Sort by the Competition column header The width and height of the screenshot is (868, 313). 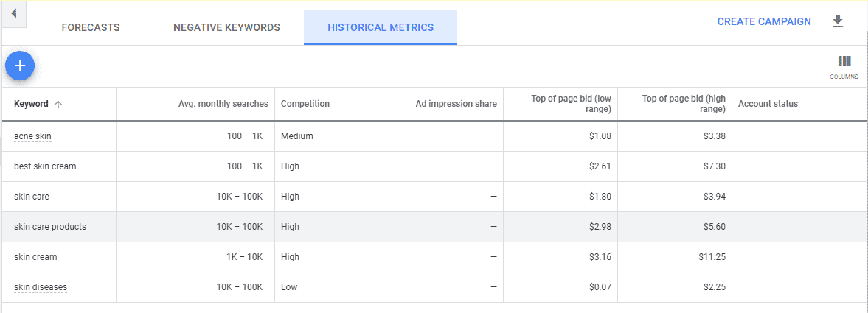click(305, 104)
